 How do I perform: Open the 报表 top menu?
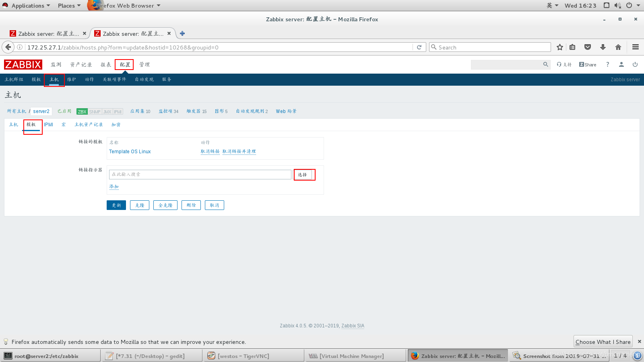(106, 64)
